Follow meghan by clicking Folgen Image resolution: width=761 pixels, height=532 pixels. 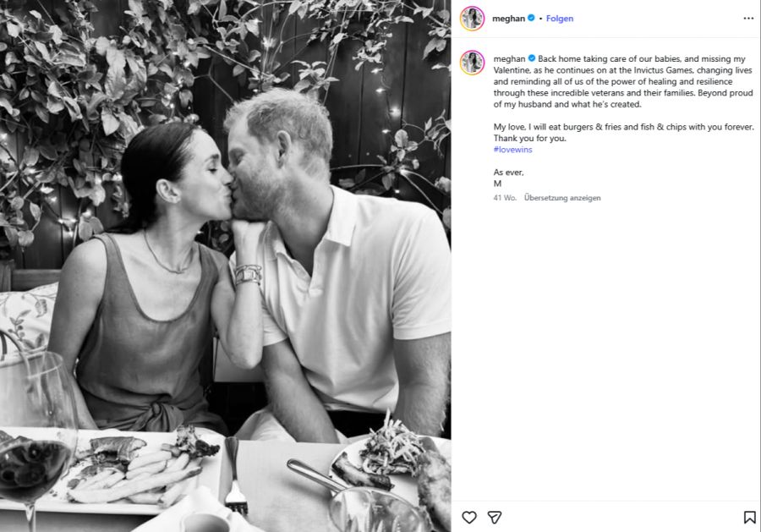(561, 18)
